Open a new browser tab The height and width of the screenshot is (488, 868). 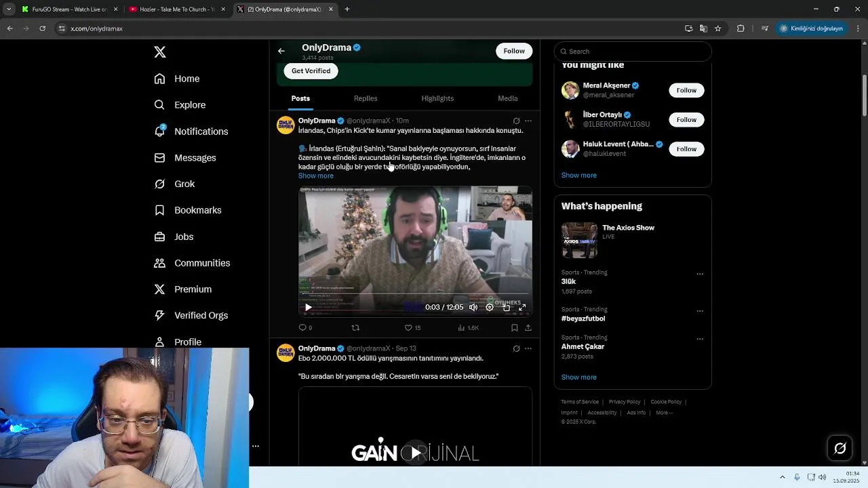[347, 9]
